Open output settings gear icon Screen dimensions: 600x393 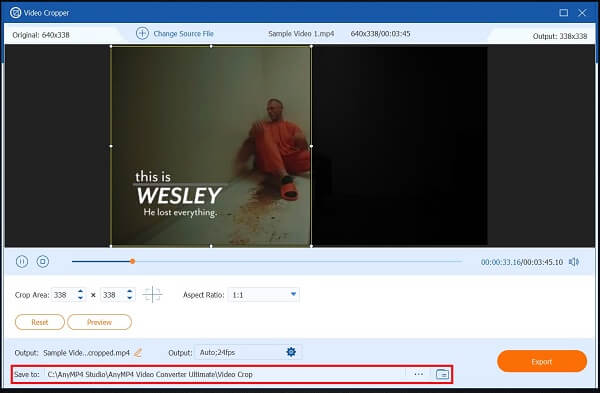point(291,352)
